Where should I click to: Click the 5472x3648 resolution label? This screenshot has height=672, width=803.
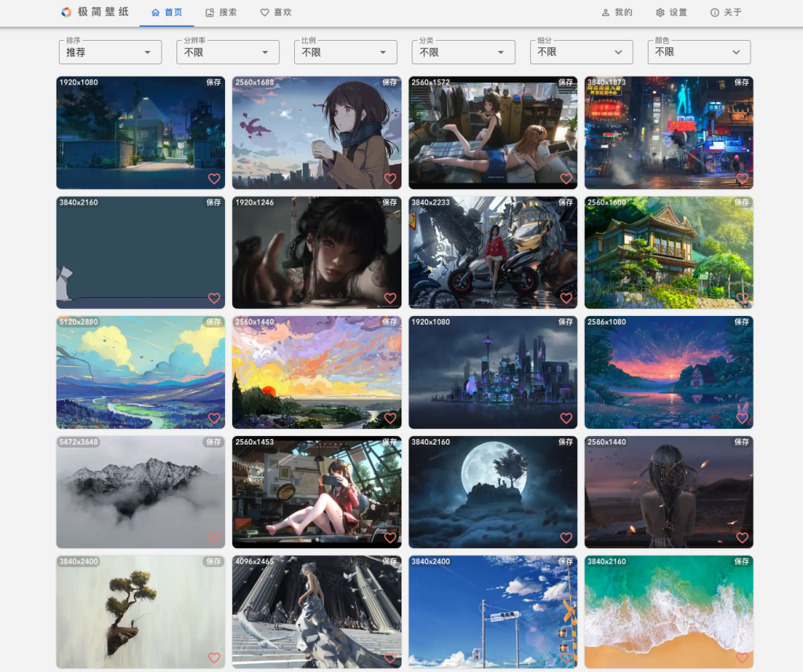coord(78,441)
